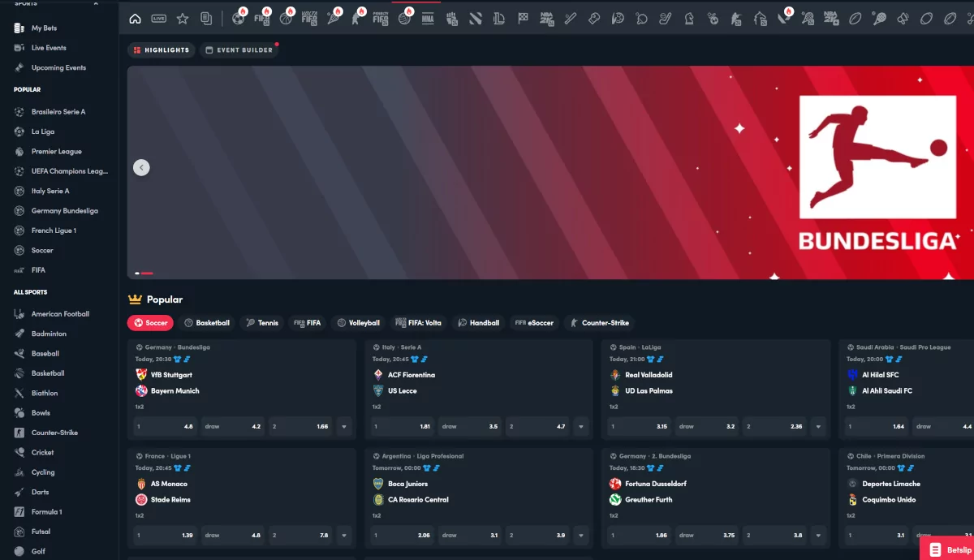Expand more markets for VfB Stuttgart match
This screenshot has width=974, height=560.
[x=344, y=426]
